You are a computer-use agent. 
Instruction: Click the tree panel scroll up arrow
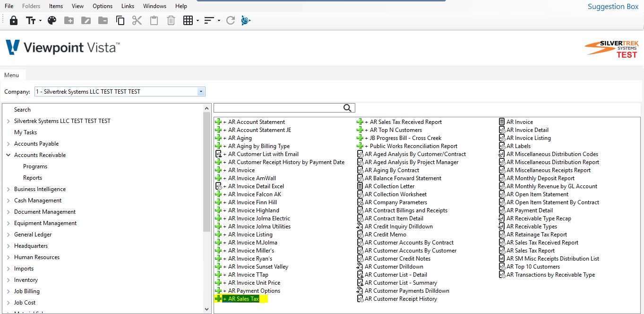click(x=206, y=108)
